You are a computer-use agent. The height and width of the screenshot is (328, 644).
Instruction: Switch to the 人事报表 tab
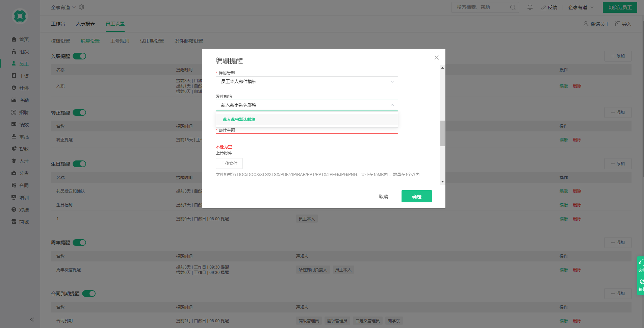coord(85,24)
